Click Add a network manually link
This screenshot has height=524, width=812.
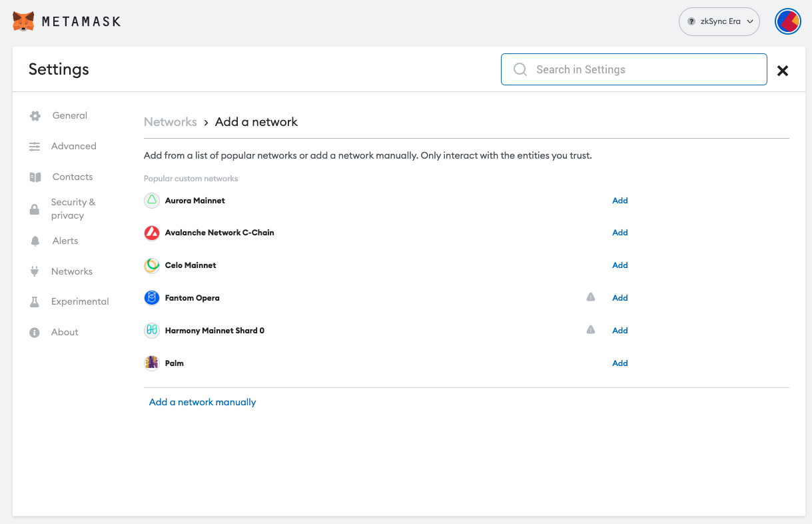pos(203,402)
